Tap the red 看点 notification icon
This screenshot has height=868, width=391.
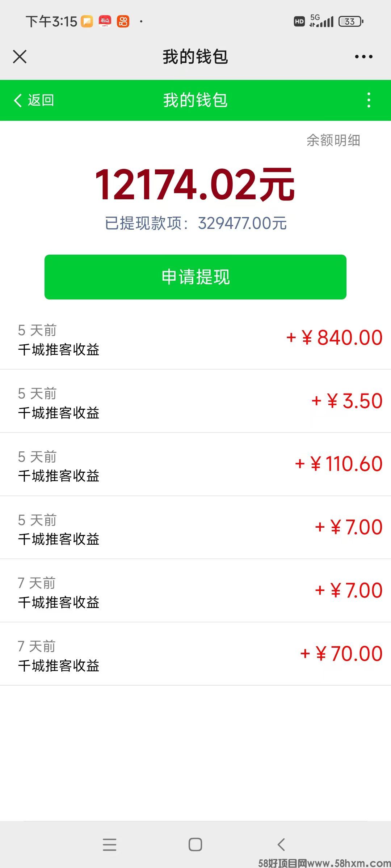tap(105, 21)
